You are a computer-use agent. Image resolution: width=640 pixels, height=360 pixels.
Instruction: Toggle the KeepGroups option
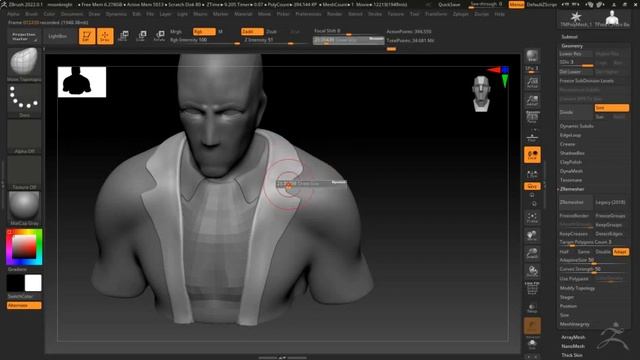pos(608,225)
